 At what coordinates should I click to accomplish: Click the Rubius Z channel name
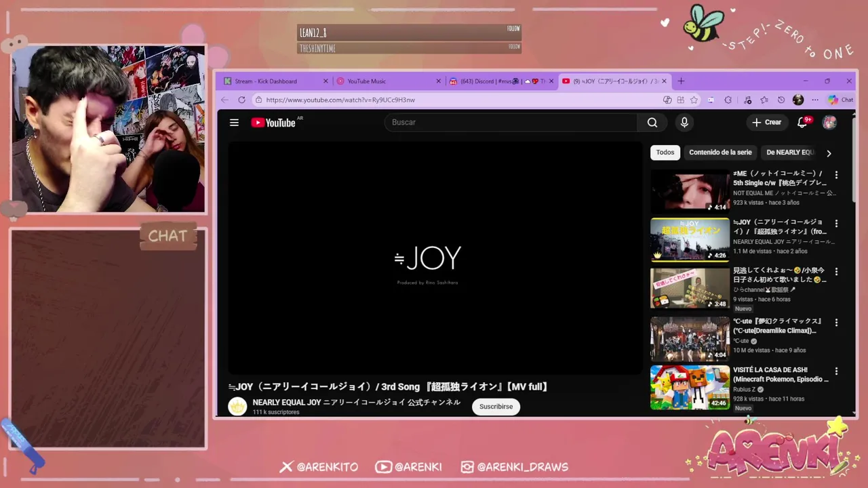coord(744,390)
